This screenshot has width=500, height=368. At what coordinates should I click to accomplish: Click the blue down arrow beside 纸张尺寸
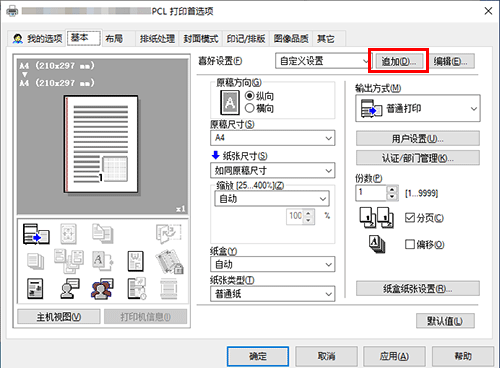(x=215, y=155)
